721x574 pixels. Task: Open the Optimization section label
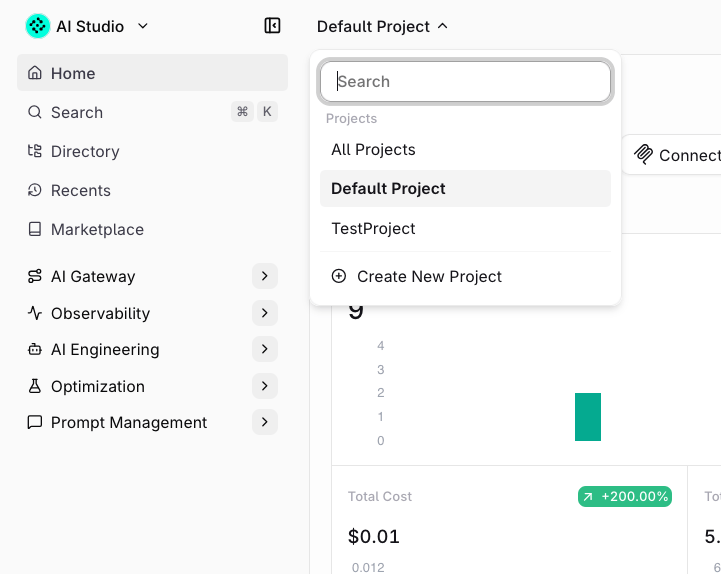(x=97, y=386)
